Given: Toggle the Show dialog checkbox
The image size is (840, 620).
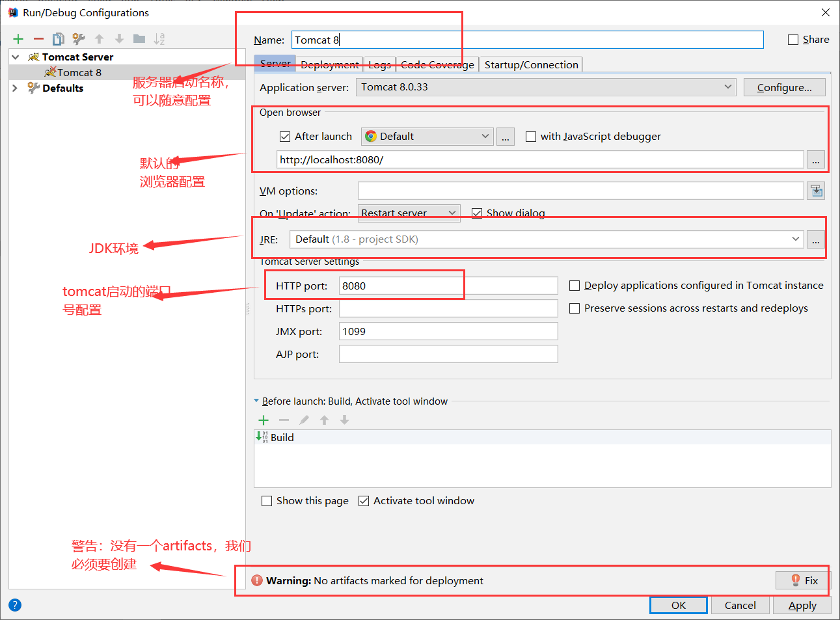Looking at the screenshot, I should coord(477,213).
